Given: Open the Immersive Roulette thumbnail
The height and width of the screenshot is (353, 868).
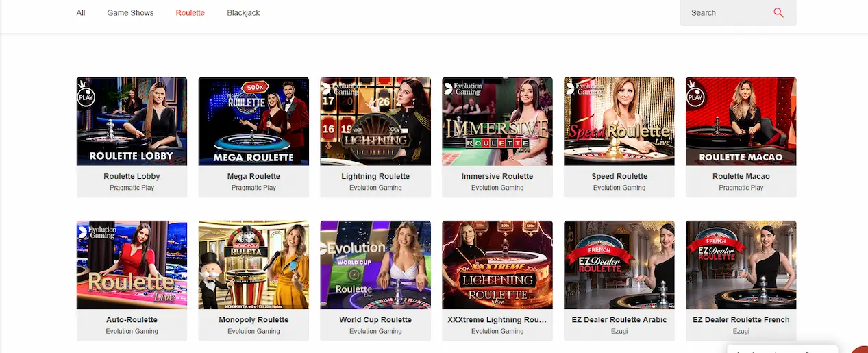Looking at the screenshot, I should 497,121.
